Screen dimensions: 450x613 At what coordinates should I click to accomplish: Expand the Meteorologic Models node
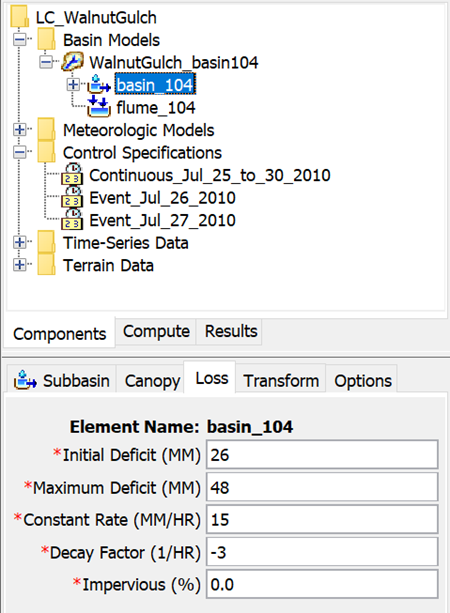[x=20, y=129]
